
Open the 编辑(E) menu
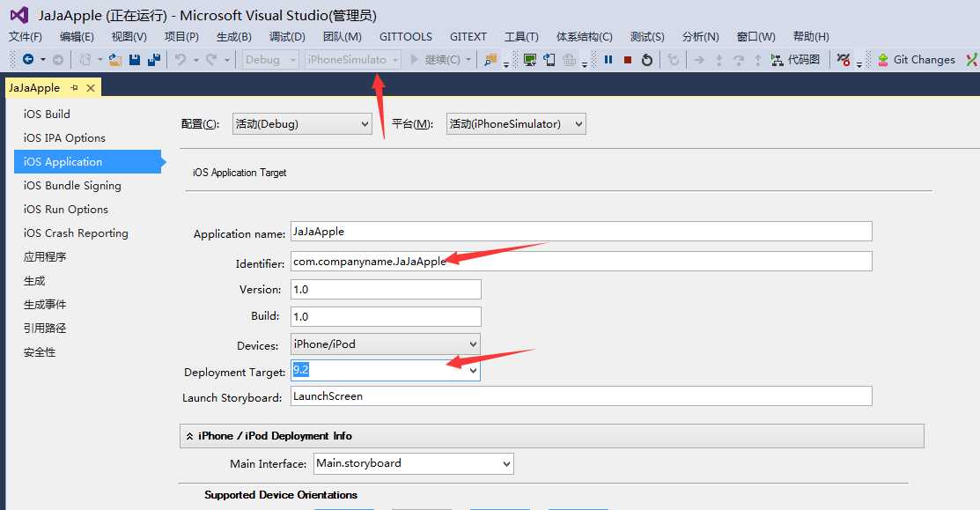point(77,36)
